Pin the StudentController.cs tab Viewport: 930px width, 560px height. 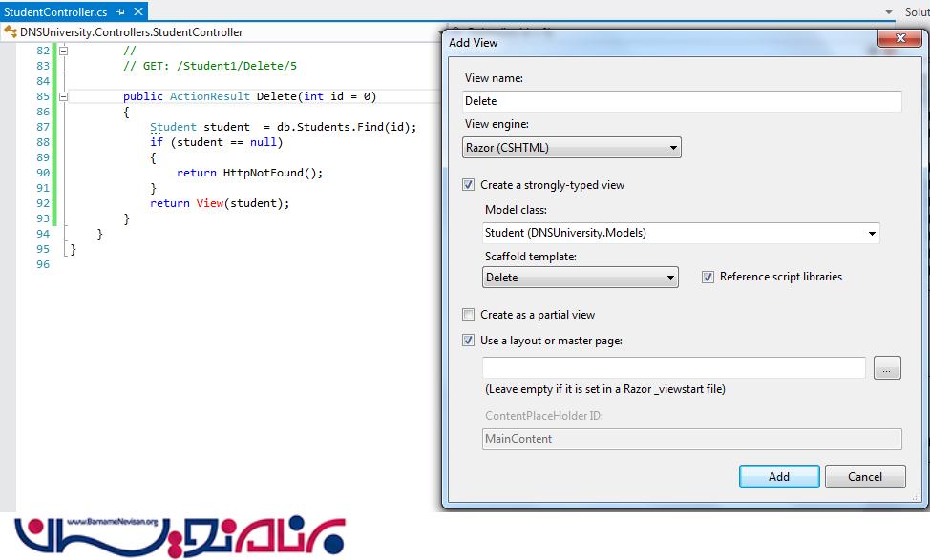pos(121,11)
